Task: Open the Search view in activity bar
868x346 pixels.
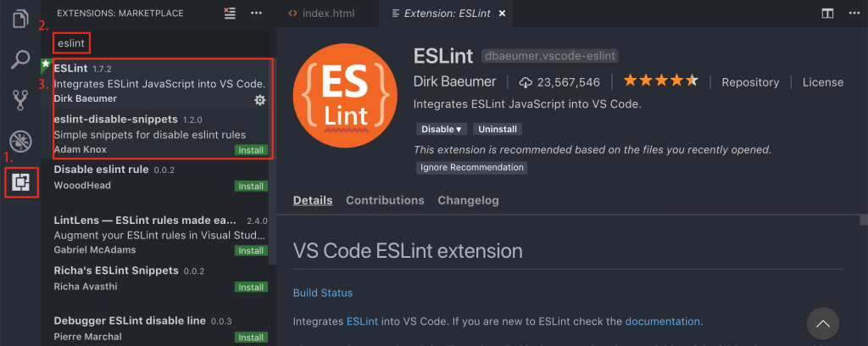Action: (20, 59)
